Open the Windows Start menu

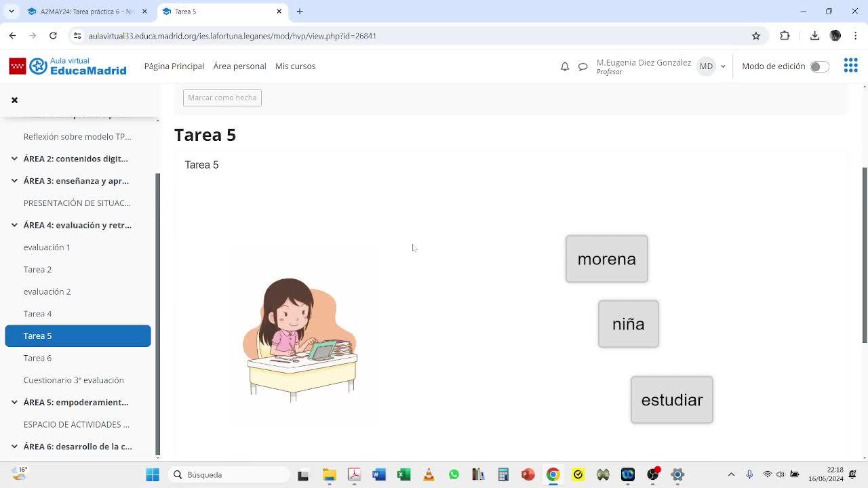[x=153, y=474]
